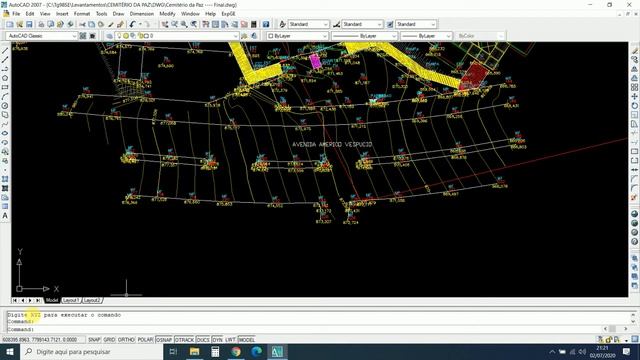Screen dimensions: 640x360
Task: Open the ByLayer lineweight dropdown
Action: [426, 36]
